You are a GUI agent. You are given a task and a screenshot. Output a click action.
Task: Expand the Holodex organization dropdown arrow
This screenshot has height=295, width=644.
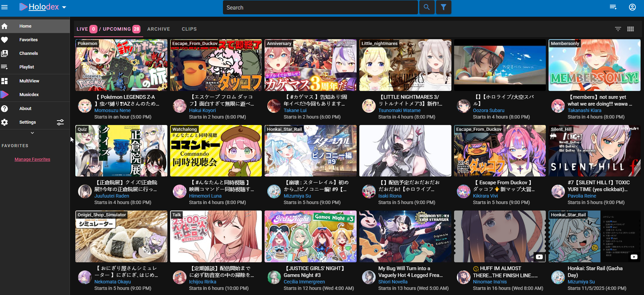pyautogui.click(x=64, y=7)
